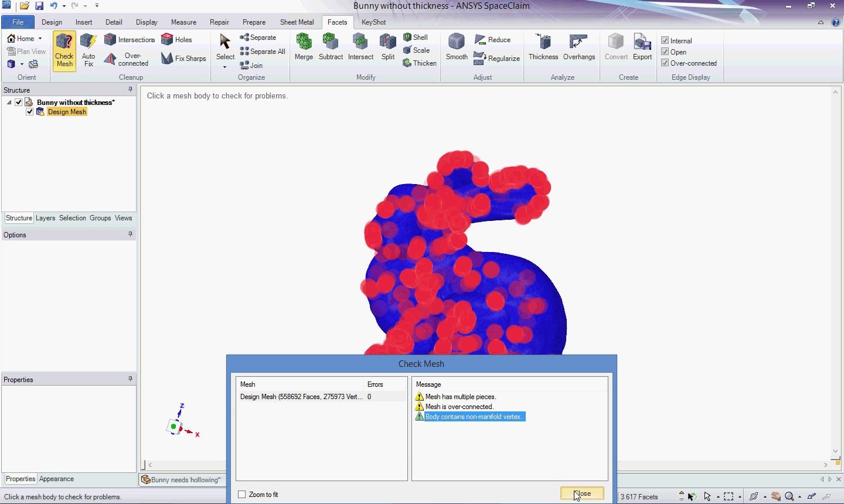Open the File menu
The height and width of the screenshot is (504, 844).
click(x=18, y=22)
